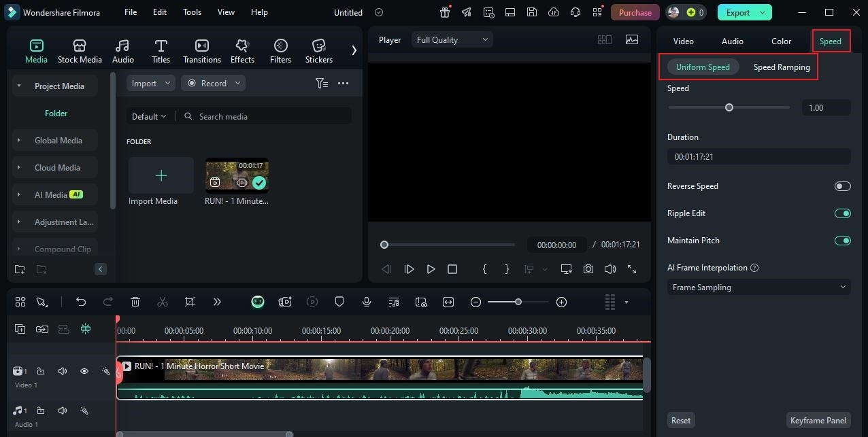Select the Speed Ramping tab
The image size is (868, 437).
pyautogui.click(x=782, y=67)
